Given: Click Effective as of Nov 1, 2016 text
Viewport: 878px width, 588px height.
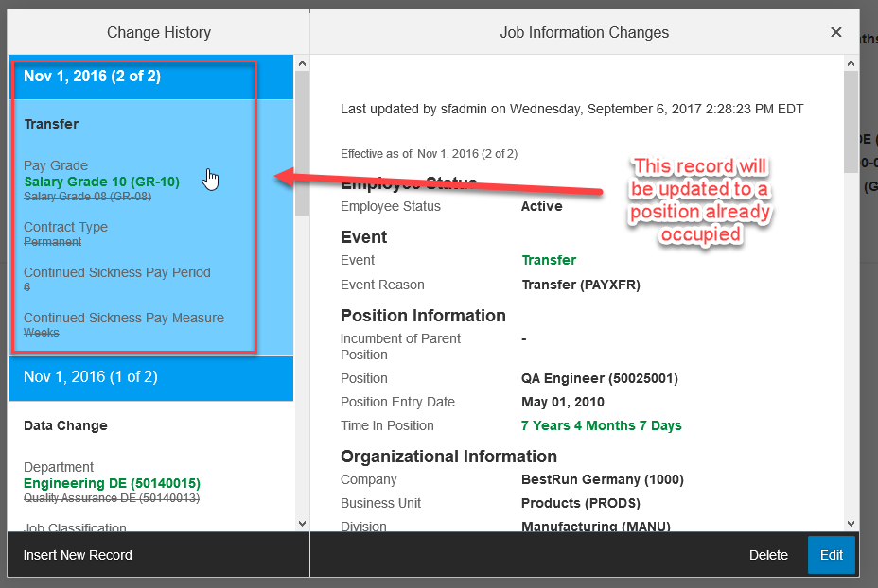Looking at the screenshot, I should point(429,154).
